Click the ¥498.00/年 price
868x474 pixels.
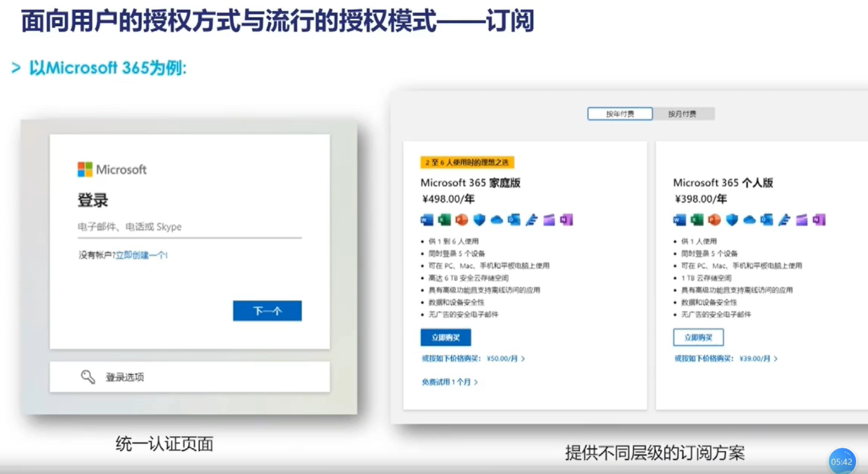pyautogui.click(x=448, y=199)
